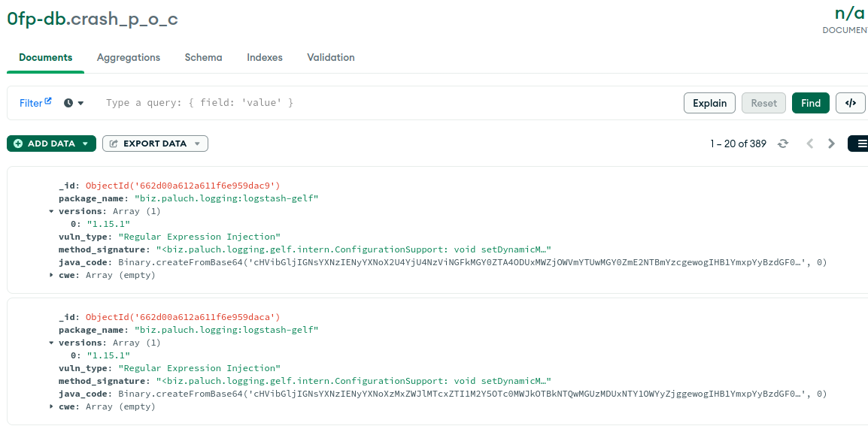Collapse versions array in first document

tap(51, 211)
